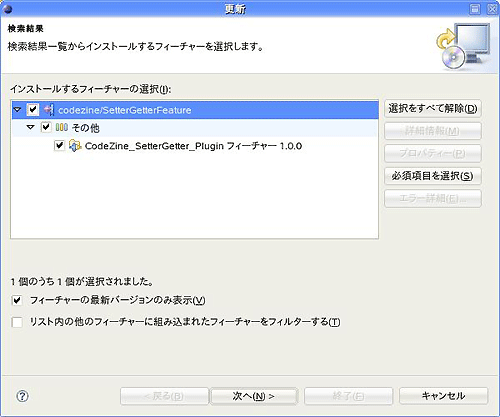Click the feature icon beside CodeZine_SetterGetter_Plugin
The image size is (500, 417).
point(75,146)
